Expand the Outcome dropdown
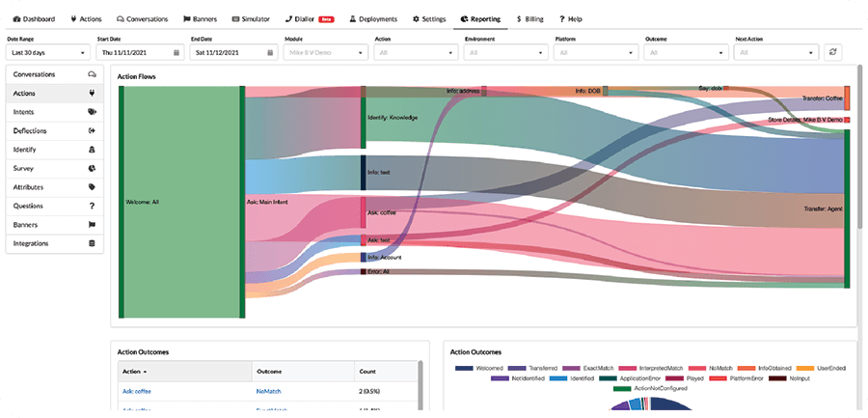 (x=687, y=53)
